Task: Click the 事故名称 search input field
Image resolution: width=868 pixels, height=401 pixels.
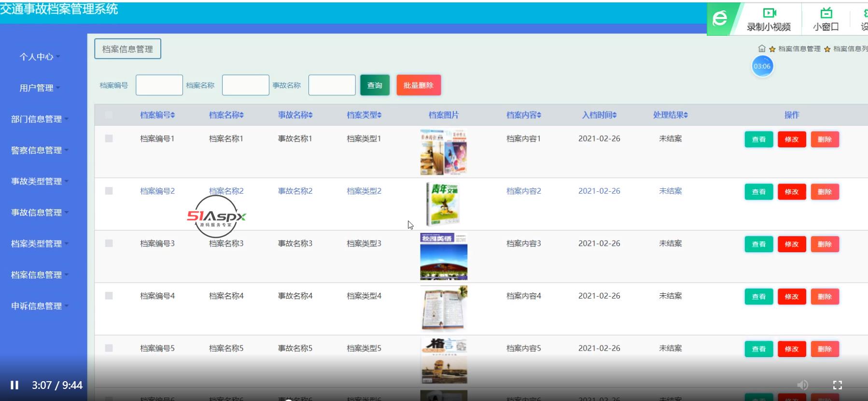Action: (x=332, y=85)
